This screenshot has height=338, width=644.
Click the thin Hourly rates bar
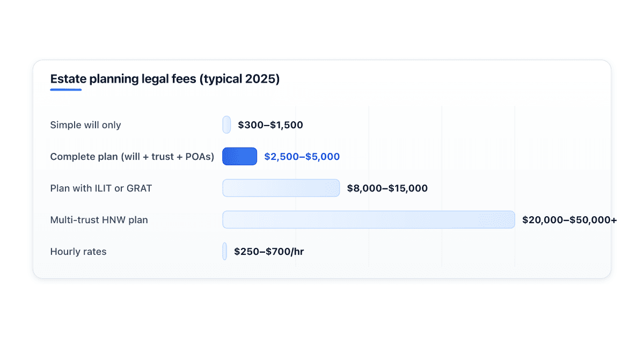pos(225,251)
